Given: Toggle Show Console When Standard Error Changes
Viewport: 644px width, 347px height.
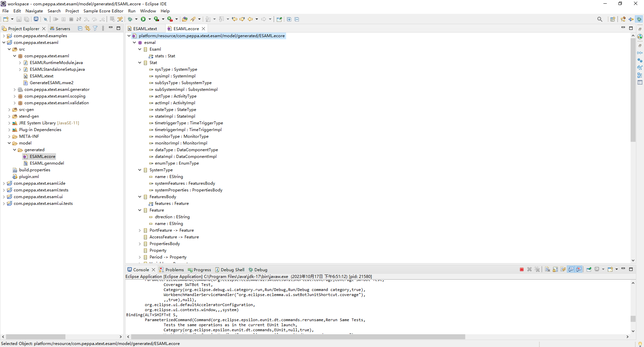Looking at the screenshot, I should 579,270.
